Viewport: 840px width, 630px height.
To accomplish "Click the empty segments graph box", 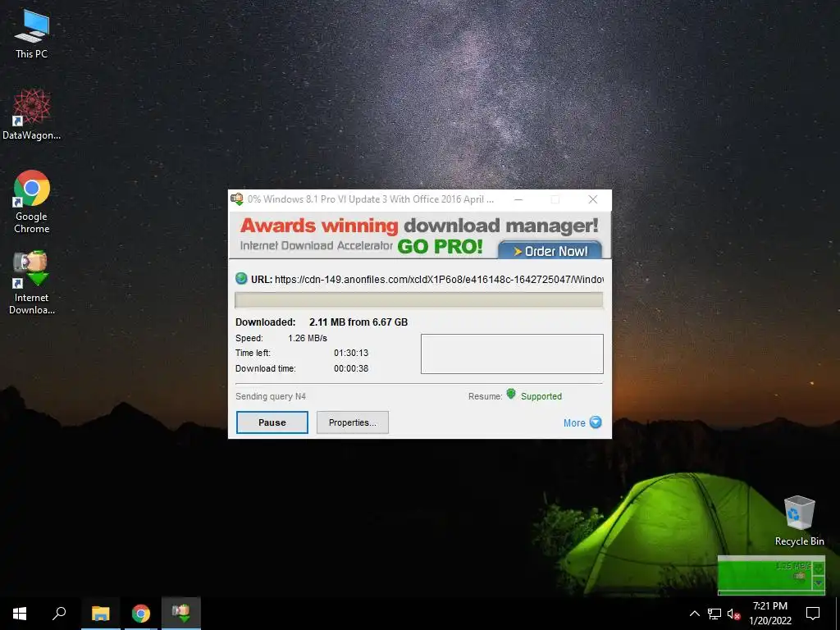I will coord(512,354).
